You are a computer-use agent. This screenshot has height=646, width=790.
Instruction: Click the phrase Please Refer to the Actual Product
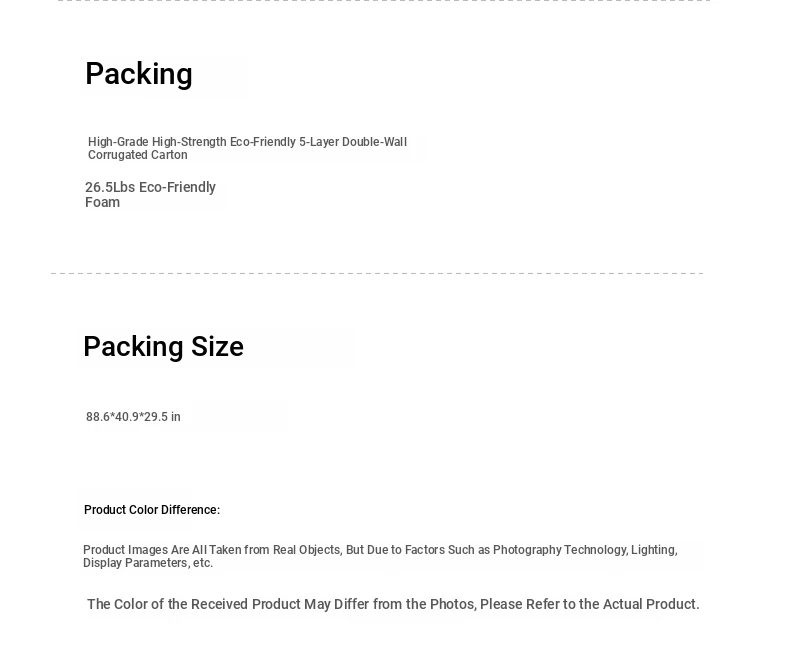[590, 604]
